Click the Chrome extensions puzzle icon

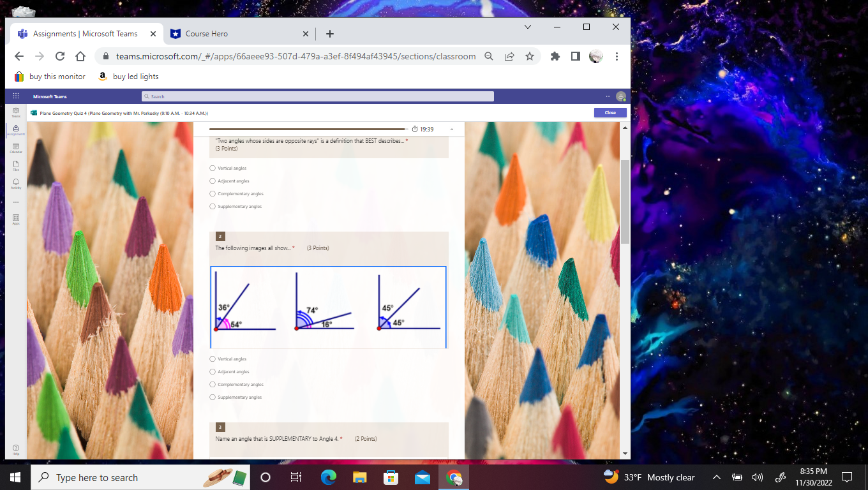coord(555,56)
